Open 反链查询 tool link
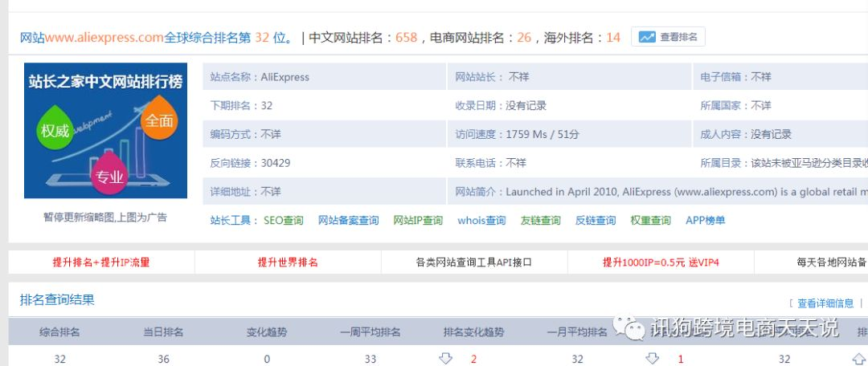The height and width of the screenshot is (366, 868). coord(595,220)
